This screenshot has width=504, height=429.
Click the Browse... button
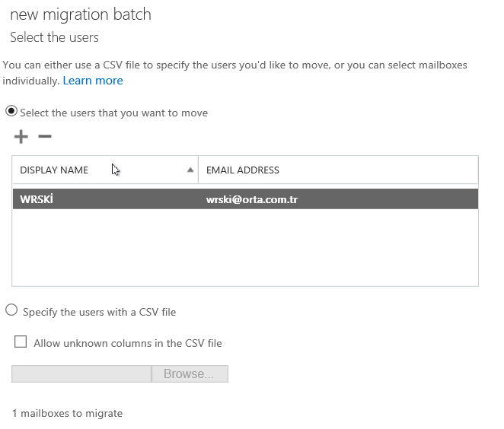point(190,373)
